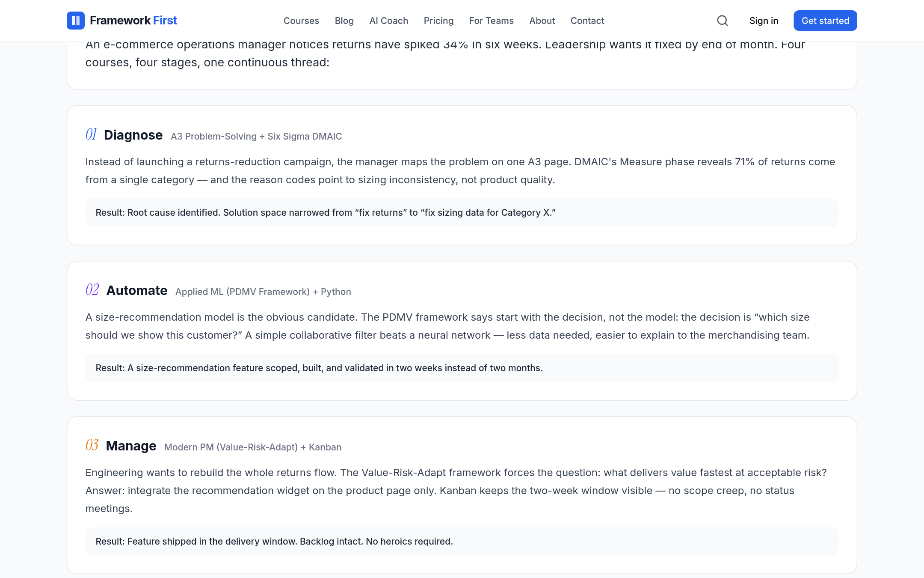The image size is (924, 578).
Task: Visit the About page
Action: click(x=542, y=21)
